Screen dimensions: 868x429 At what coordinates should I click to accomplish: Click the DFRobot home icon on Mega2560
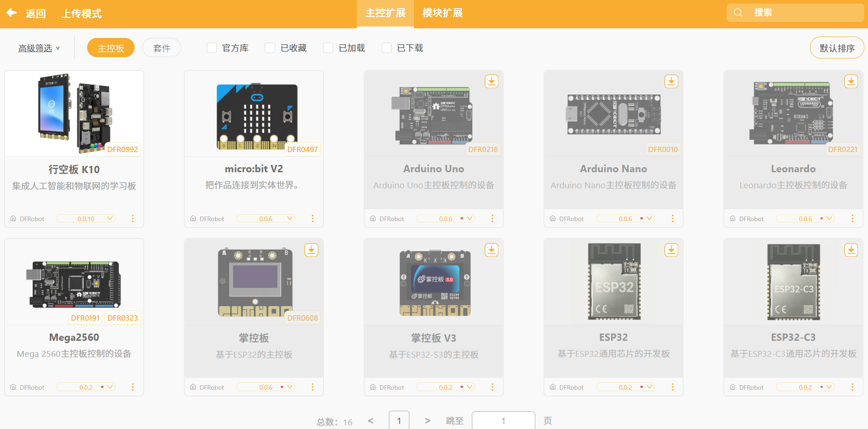[x=13, y=387]
